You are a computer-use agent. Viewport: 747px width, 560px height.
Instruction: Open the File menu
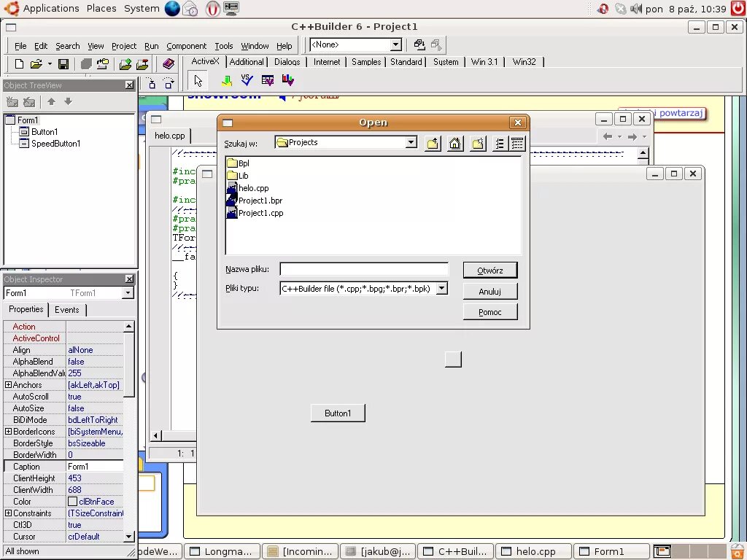20,46
